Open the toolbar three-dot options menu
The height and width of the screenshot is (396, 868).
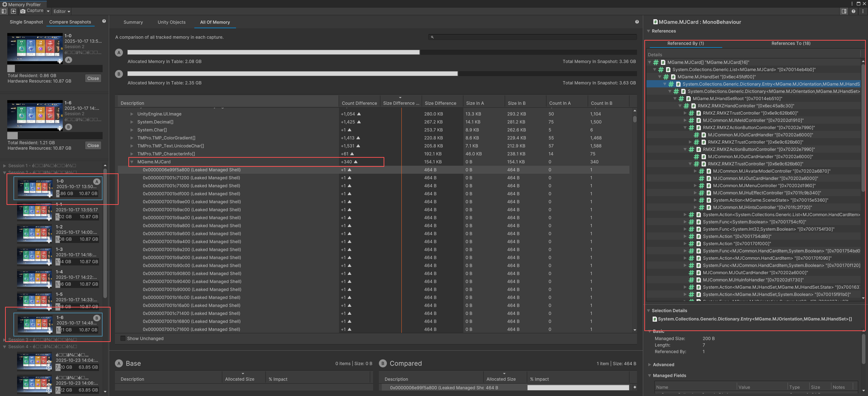[x=863, y=11]
